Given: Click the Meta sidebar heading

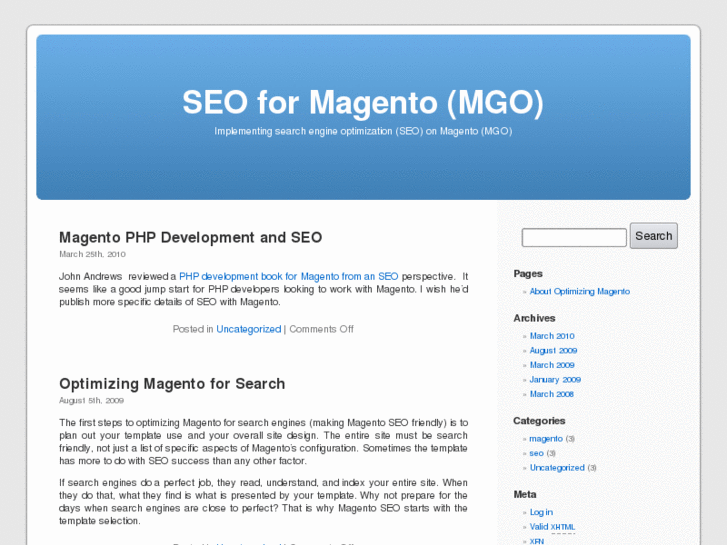Looking at the screenshot, I should tap(525, 494).
